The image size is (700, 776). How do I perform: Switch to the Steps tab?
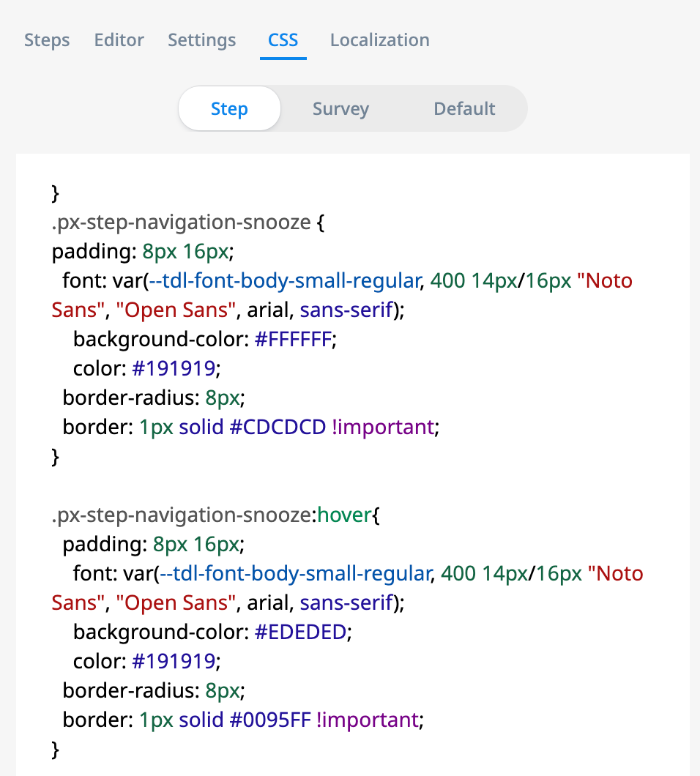point(47,40)
